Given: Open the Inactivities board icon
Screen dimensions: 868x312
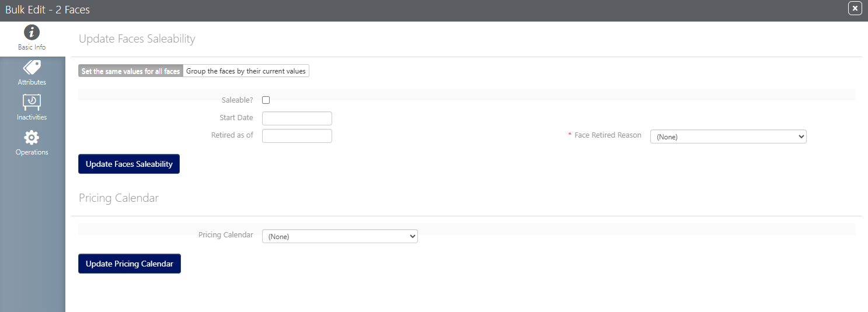Looking at the screenshot, I should point(32,103).
